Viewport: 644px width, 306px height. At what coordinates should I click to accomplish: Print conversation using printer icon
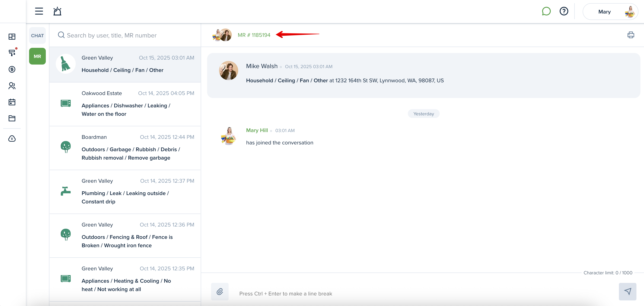pyautogui.click(x=630, y=35)
